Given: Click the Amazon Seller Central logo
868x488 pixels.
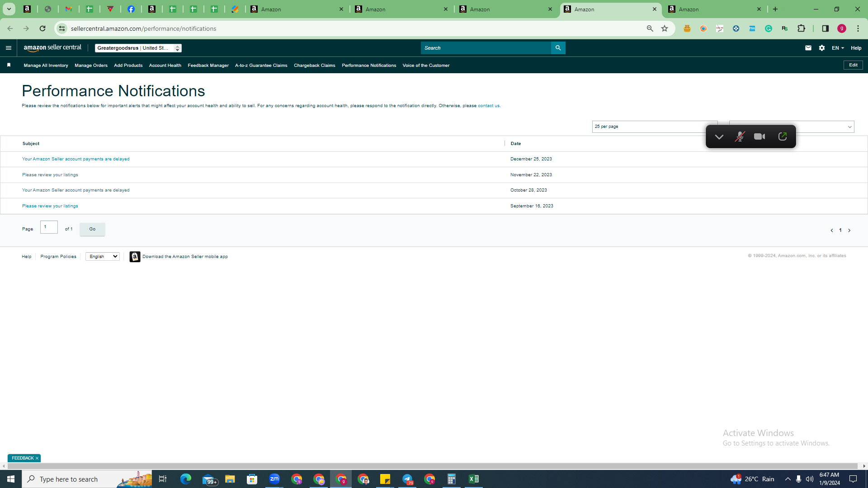Looking at the screenshot, I should [52, 48].
